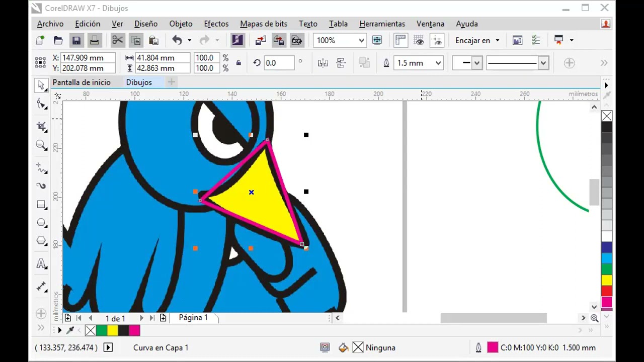Open the Efectos menu
Viewport: 644px width, 362px height.
(x=216, y=24)
